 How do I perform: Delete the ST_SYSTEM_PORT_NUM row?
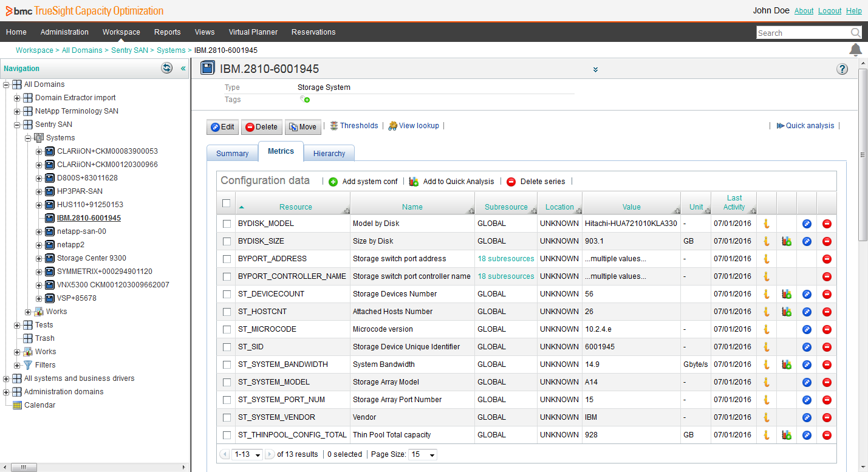click(x=827, y=400)
